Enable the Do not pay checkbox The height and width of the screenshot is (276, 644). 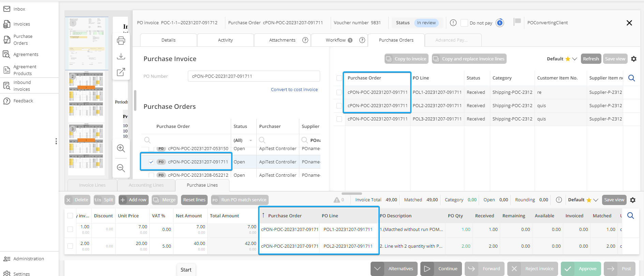(464, 23)
